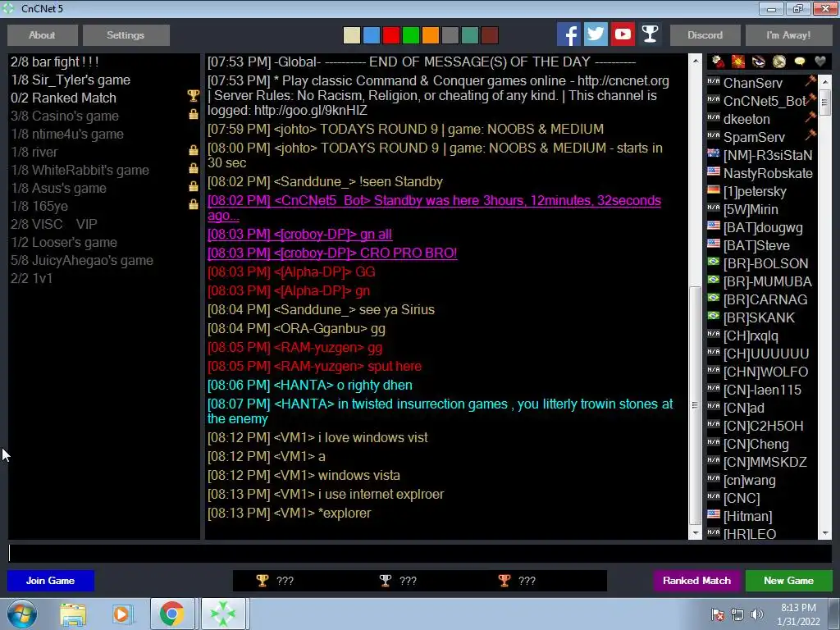Select '2/8 VISC VIP' game entry
Screen dimensions: 840x630
click(x=104, y=225)
